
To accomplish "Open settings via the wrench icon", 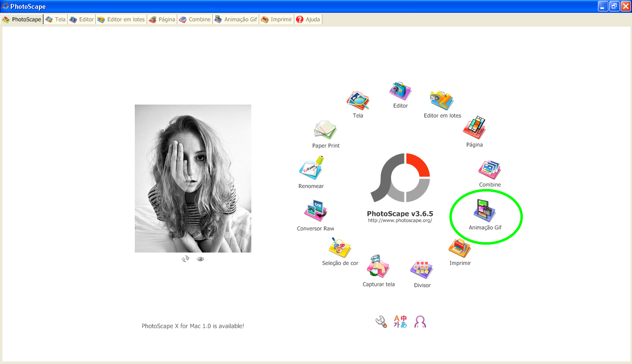I will (380, 321).
